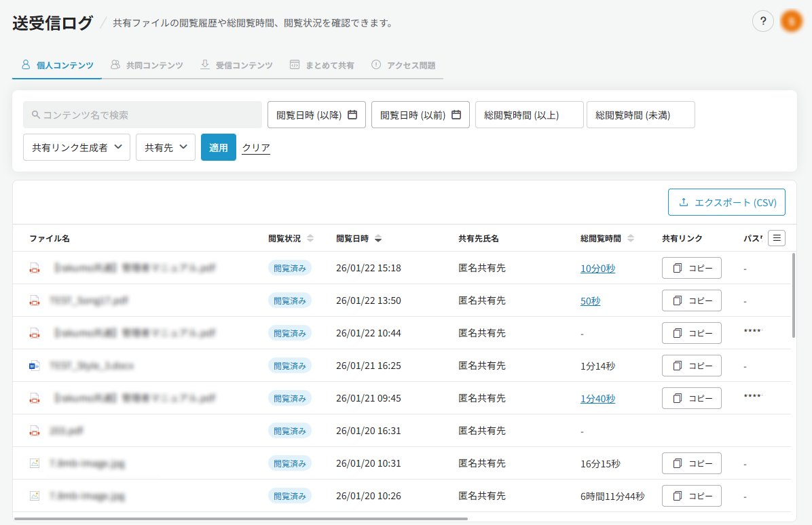This screenshot has height=525, width=812.
Task: Open the まとめて共有 tab
Action: (322, 65)
